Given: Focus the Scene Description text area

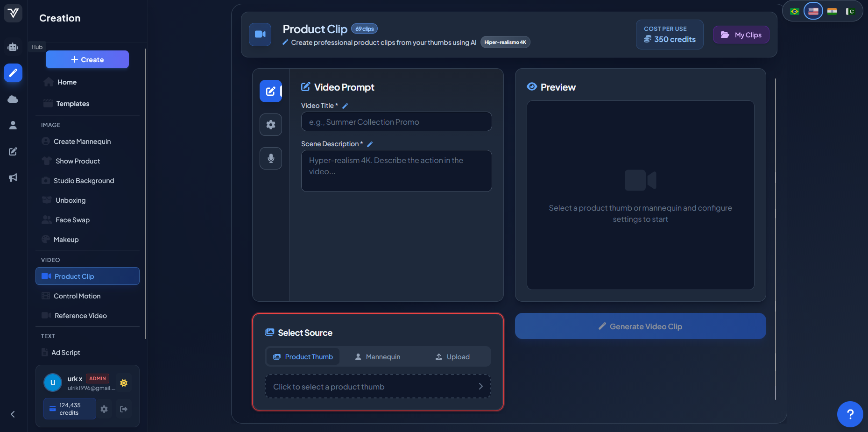Looking at the screenshot, I should (396, 171).
